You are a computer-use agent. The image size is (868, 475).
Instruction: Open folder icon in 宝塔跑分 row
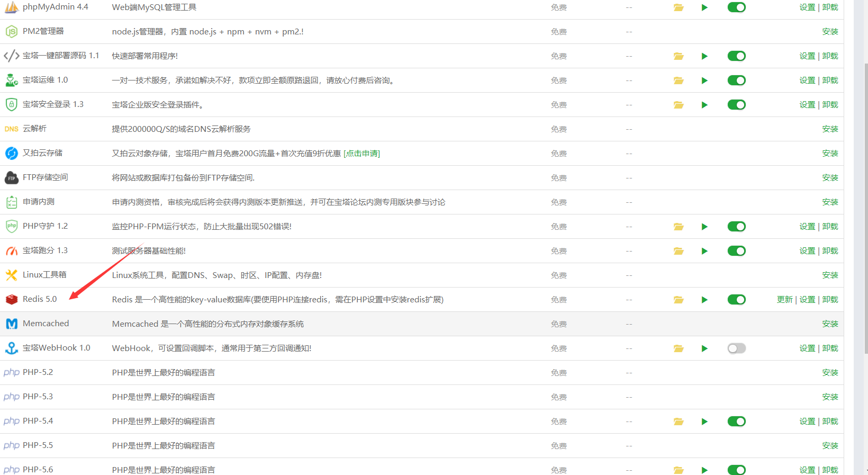pos(679,251)
